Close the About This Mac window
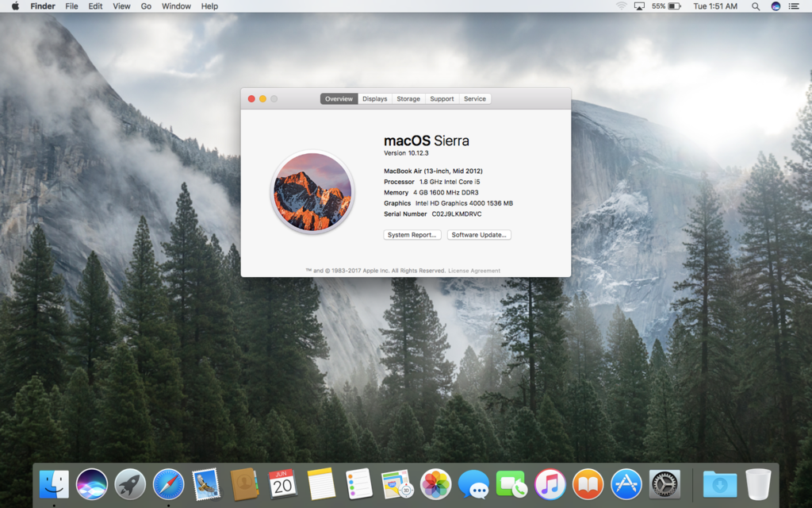812x508 pixels. tap(251, 98)
